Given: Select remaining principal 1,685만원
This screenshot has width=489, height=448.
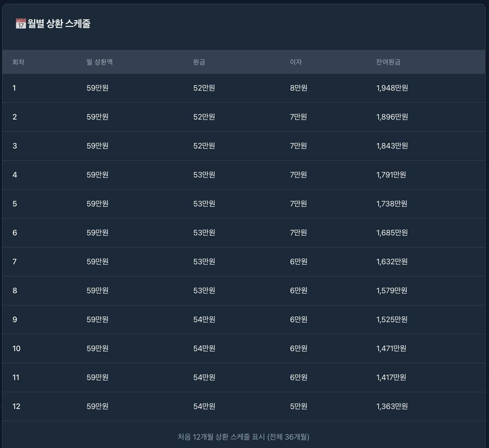Looking at the screenshot, I should coord(392,233).
